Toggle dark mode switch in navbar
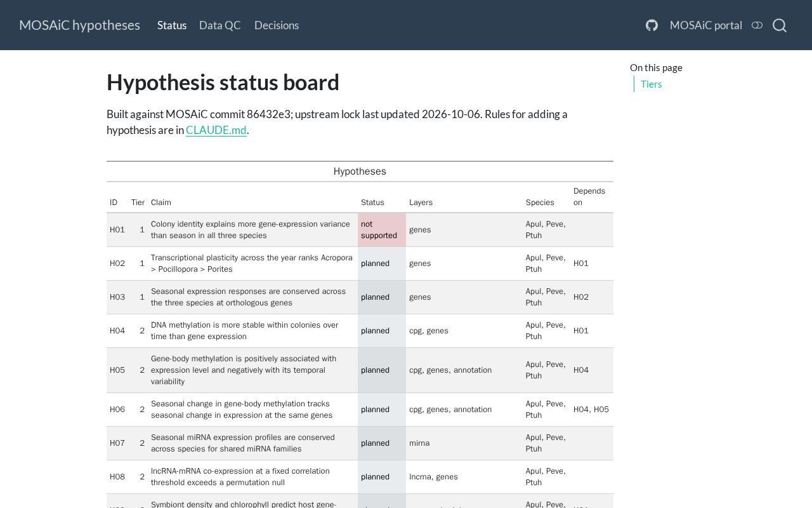812x508 pixels. click(x=757, y=25)
